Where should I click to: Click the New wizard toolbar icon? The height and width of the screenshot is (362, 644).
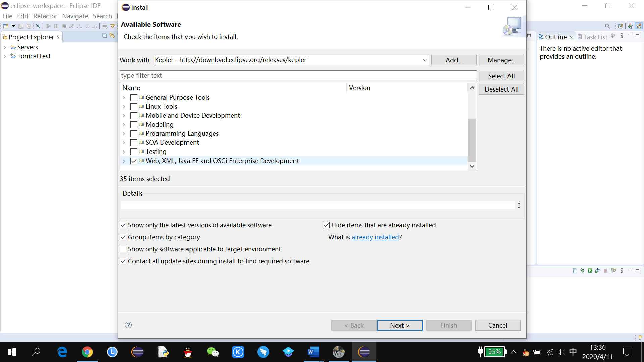pos(6,26)
